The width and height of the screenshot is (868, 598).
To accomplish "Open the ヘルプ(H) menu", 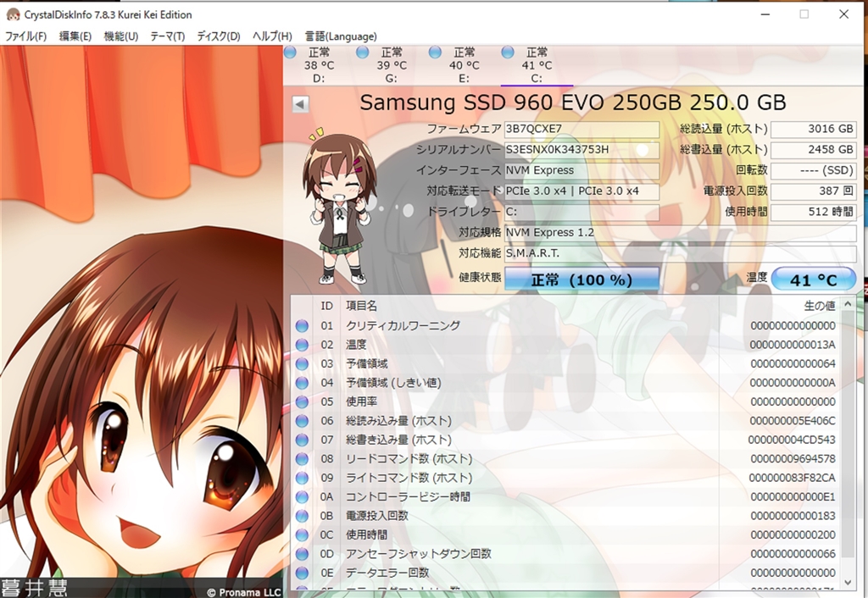I will (x=272, y=36).
